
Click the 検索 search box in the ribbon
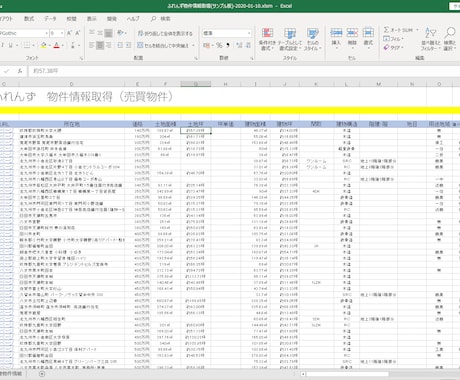(x=161, y=19)
